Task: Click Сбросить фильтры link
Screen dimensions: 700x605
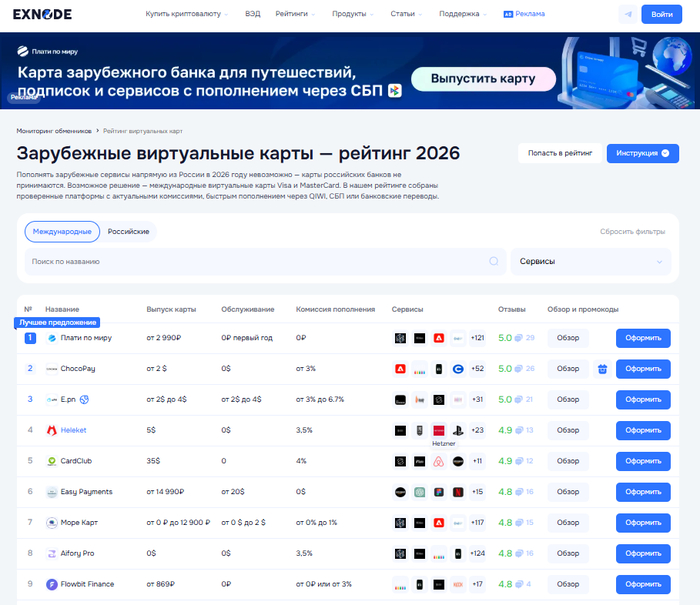Action: coord(632,232)
